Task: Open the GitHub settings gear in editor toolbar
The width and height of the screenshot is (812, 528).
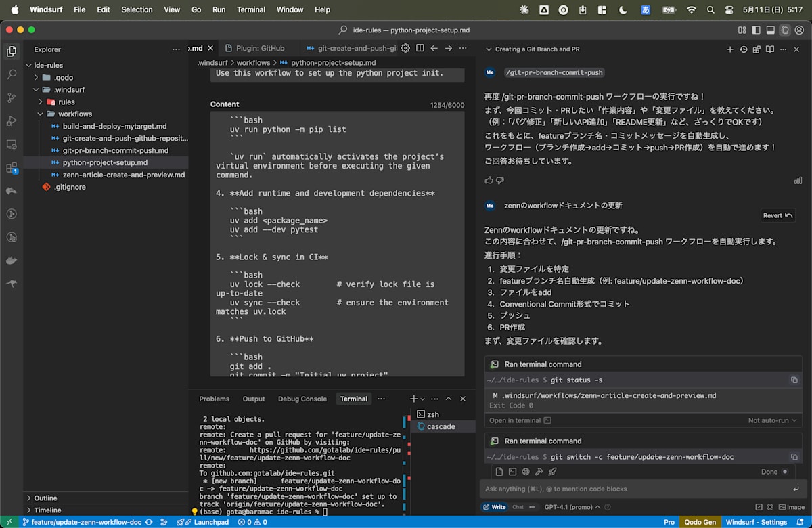Action: [405, 48]
